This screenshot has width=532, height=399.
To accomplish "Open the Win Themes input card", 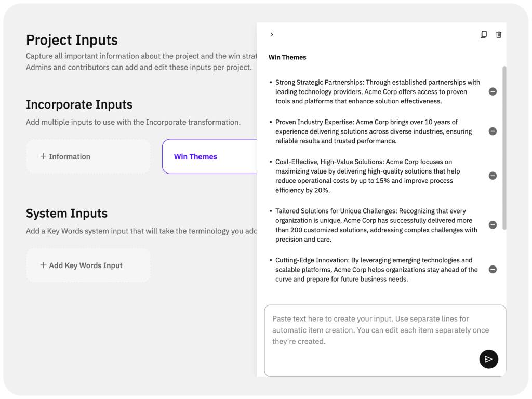I will (209, 156).
